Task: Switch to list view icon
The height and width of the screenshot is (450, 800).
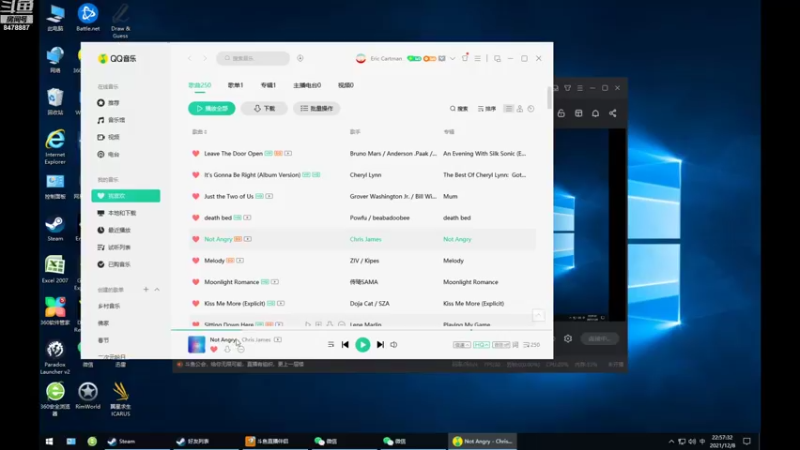Action: click(508, 109)
